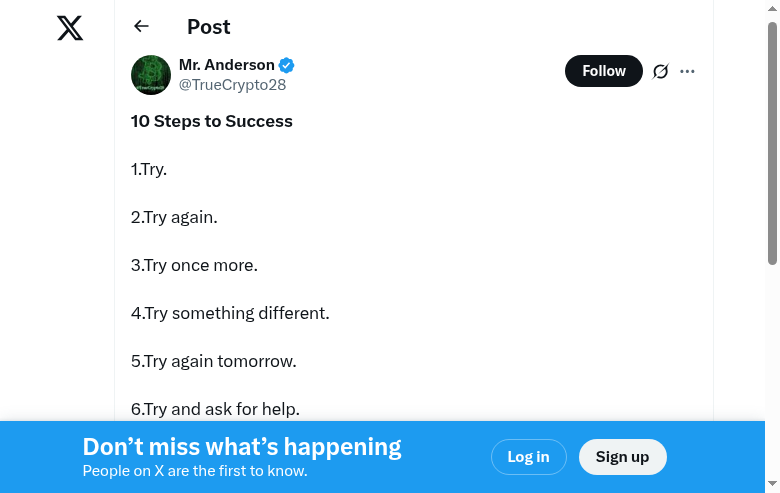780x493 pixels.
Task: Follow Mr. Anderson
Action: pos(603,71)
